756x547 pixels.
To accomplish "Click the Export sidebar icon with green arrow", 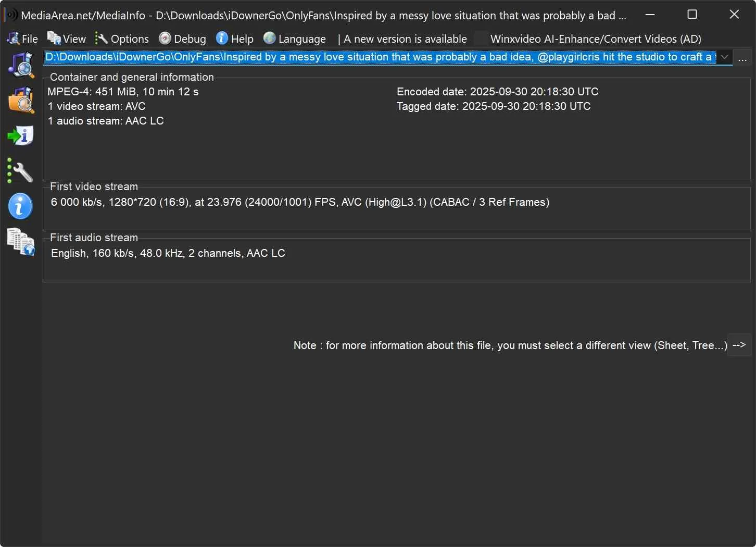I will 21,136.
